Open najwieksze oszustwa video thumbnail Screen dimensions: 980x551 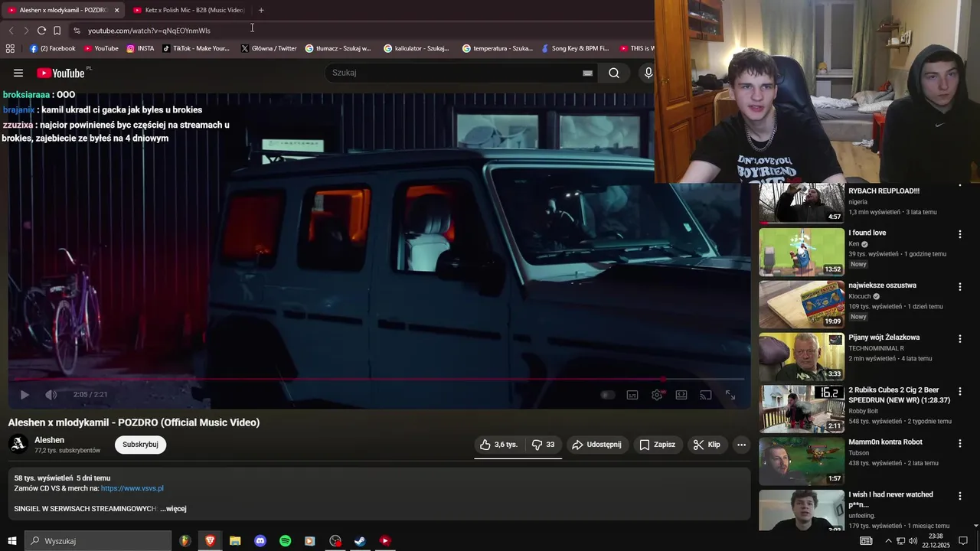[802, 304]
